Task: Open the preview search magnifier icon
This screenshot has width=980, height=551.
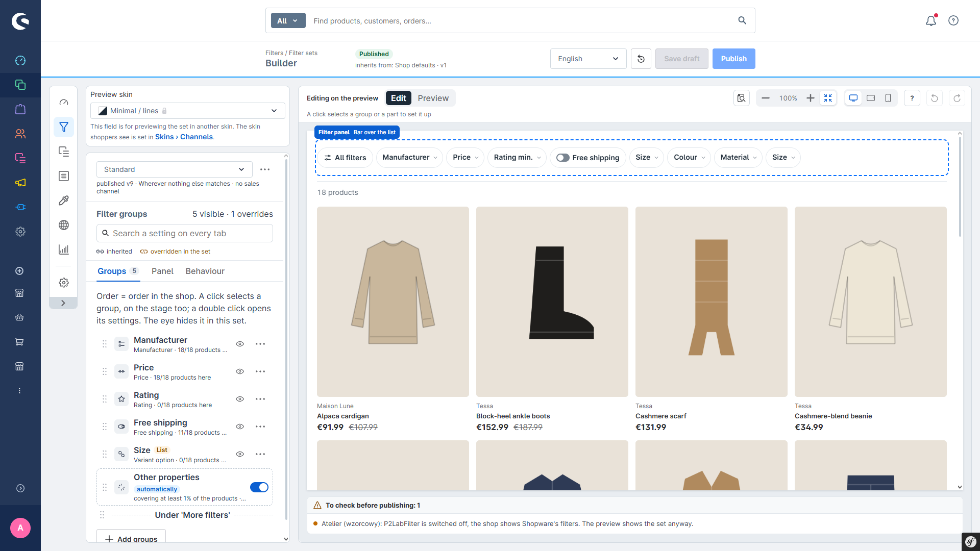Action: click(742, 98)
